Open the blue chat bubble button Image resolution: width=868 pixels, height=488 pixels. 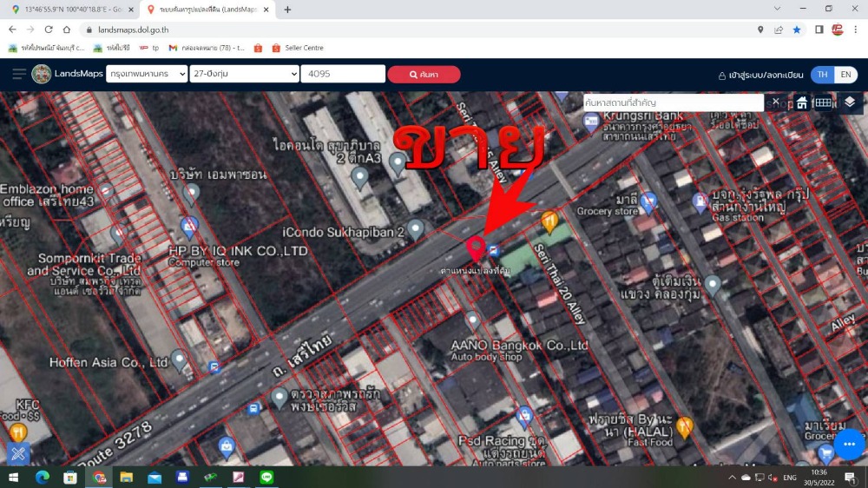point(849,444)
